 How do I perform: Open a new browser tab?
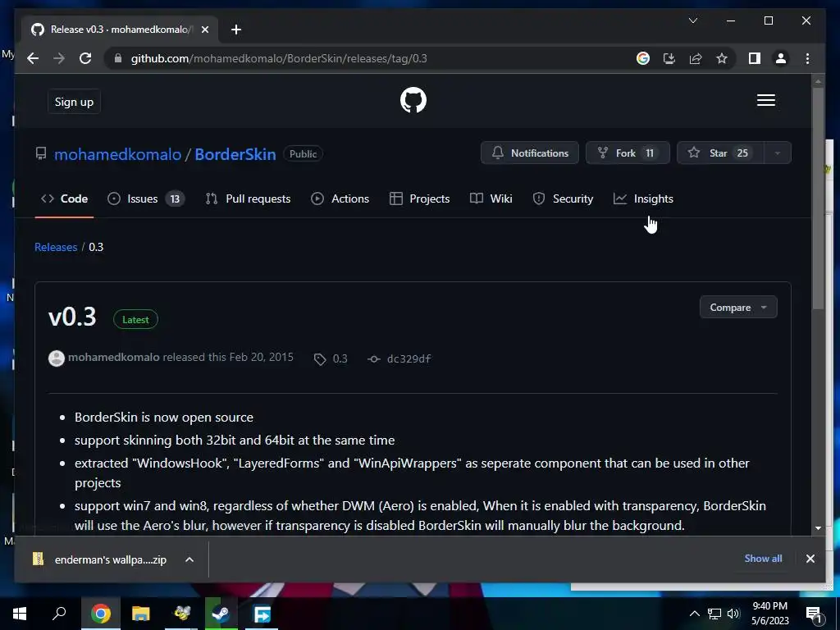point(235,30)
